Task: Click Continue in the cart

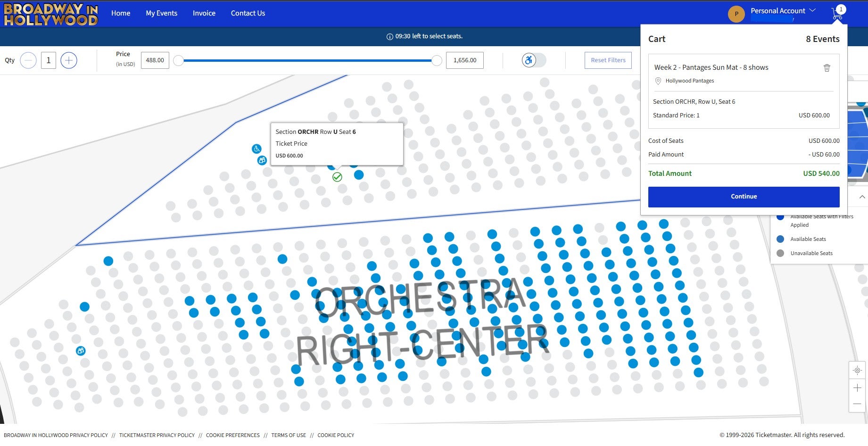Action: (x=744, y=197)
